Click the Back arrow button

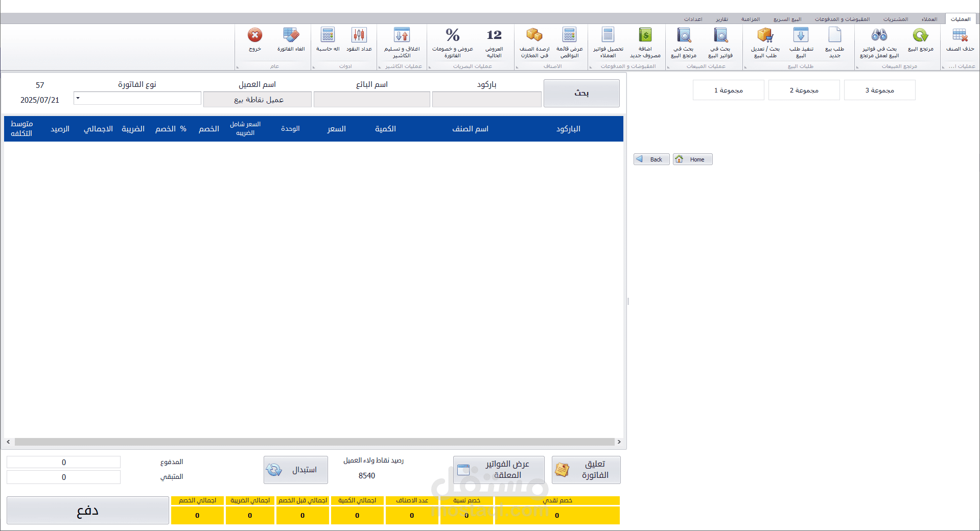[x=651, y=159]
